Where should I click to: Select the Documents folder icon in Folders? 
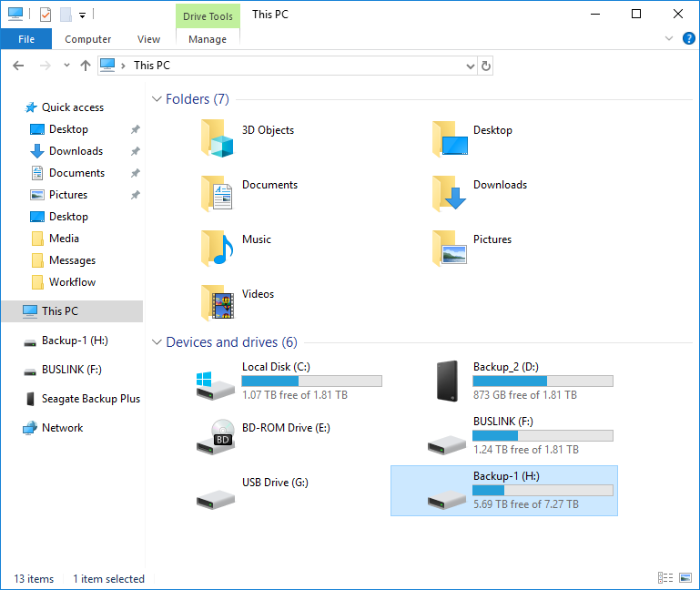click(217, 193)
